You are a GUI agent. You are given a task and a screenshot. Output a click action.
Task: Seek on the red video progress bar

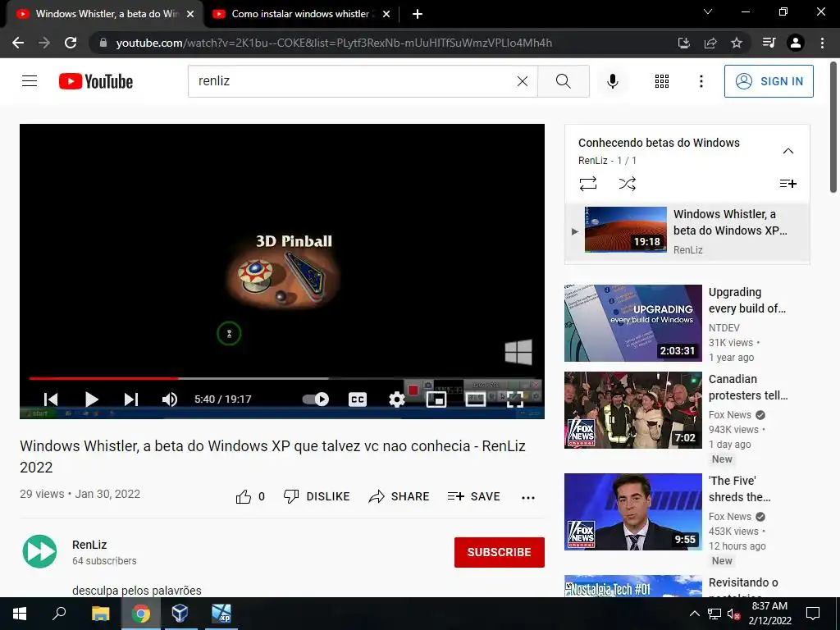tap(103, 378)
